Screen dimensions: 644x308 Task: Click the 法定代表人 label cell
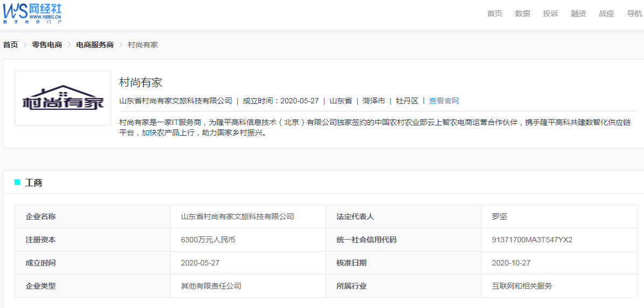(404, 216)
